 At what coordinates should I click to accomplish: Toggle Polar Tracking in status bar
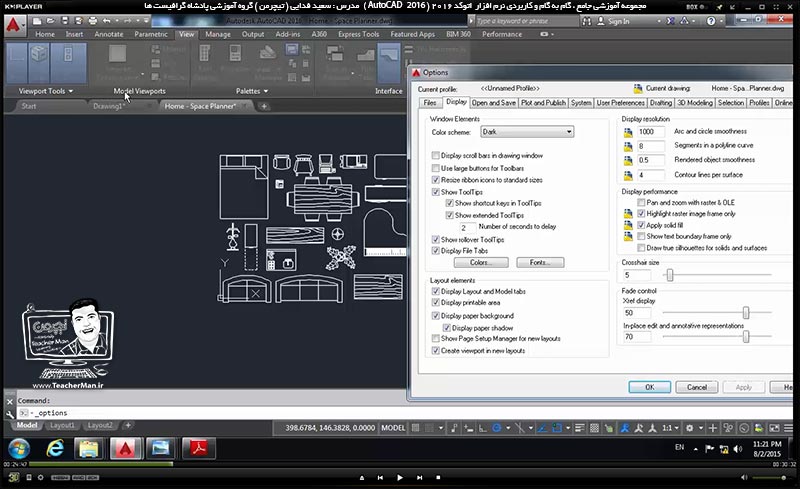pos(496,428)
